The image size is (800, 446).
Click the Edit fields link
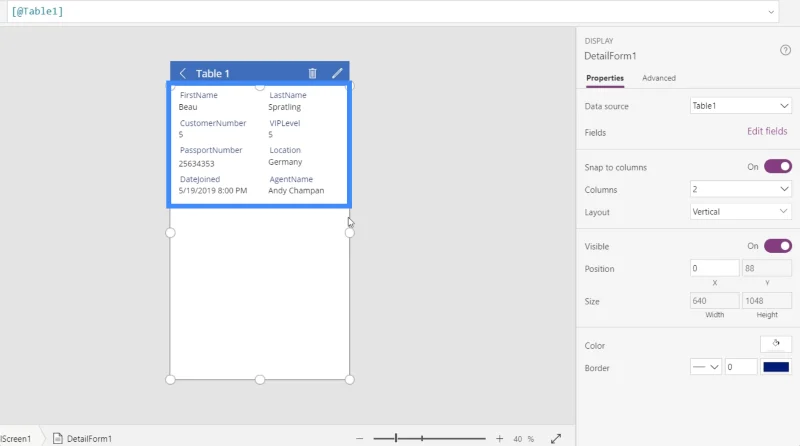767,131
